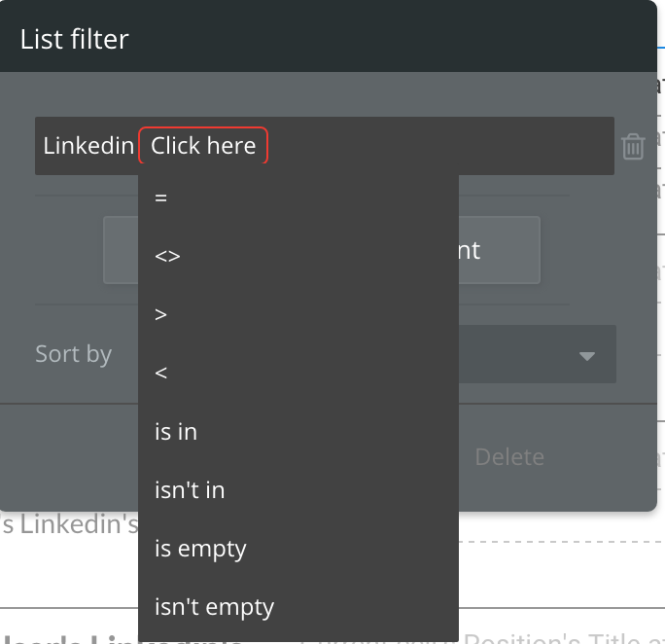Open the Sort by dropdown arrow
The image size is (665, 644).
coord(586,355)
